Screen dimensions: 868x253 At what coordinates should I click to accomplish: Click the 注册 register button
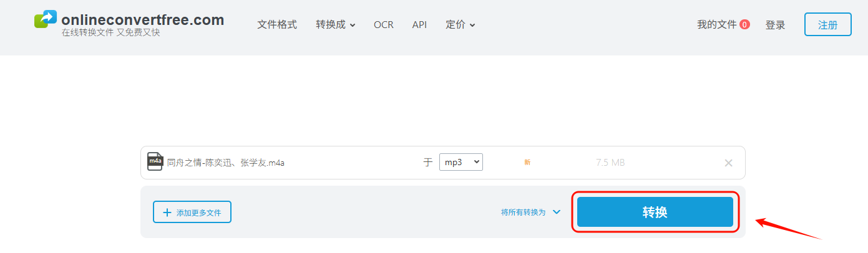click(828, 25)
